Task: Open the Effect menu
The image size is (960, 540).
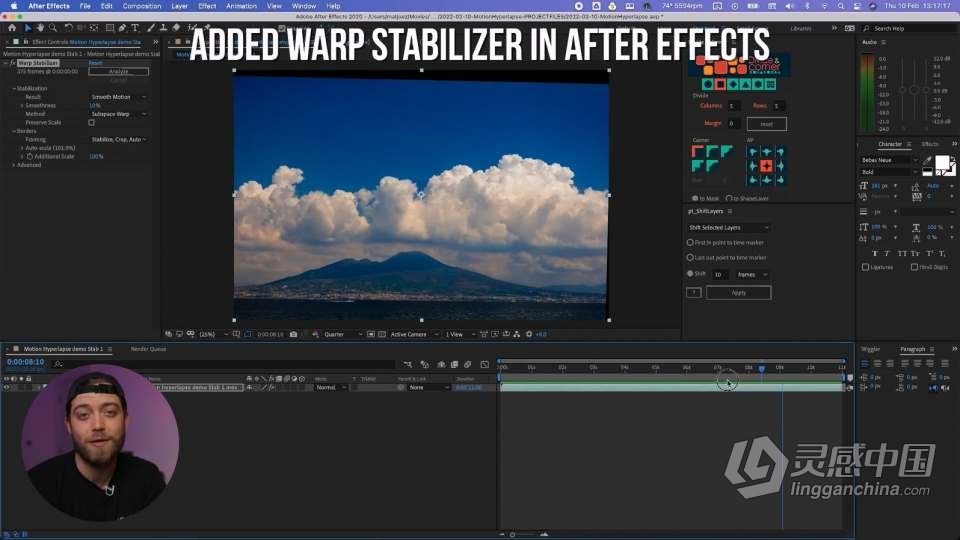Action: coord(207,6)
